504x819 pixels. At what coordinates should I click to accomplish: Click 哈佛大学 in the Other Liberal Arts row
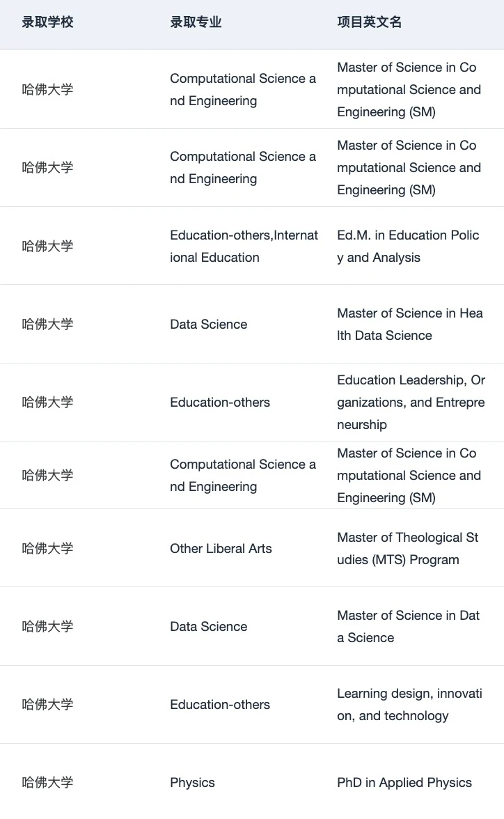[x=47, y=549]
